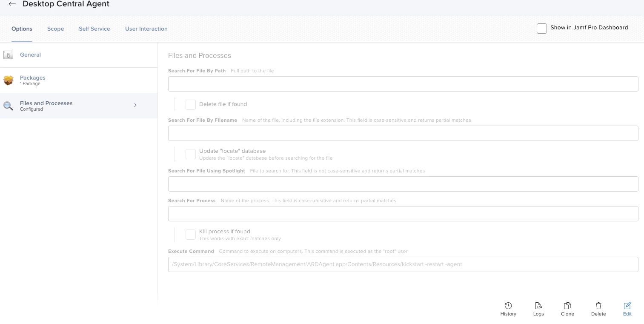The image size is (644, 324).
Task: Switch to the Options tab
Action: pyautogui.click(x=22, y=29)
